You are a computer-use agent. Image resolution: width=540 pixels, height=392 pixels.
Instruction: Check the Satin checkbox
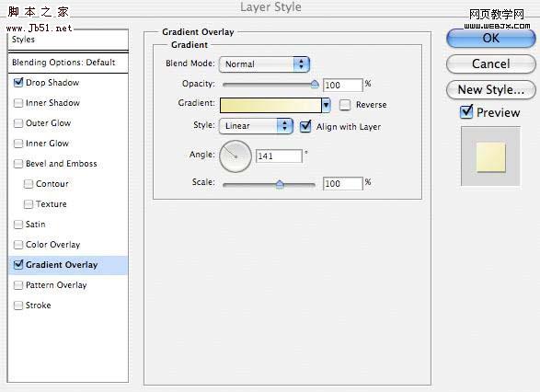tap(18, 225)
